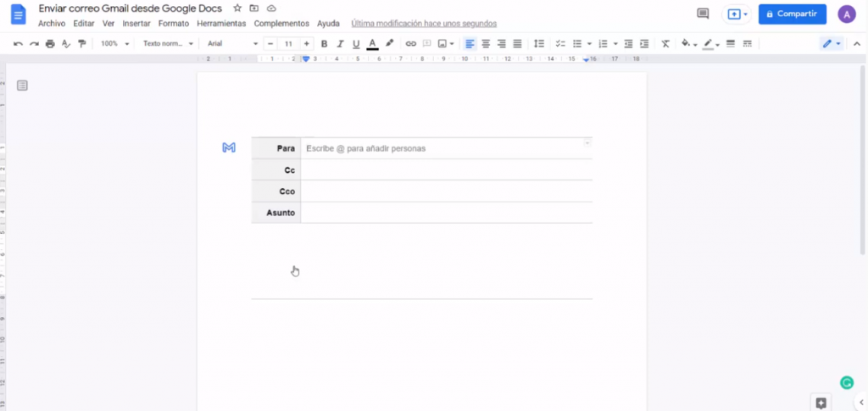Screen dimensions: 868x411
Task: Open the Arial font dropdown
Action: (232, 43)
